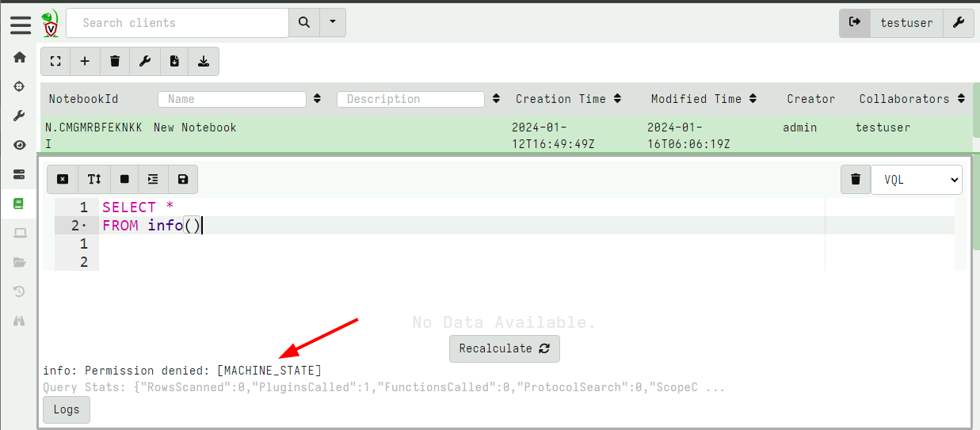Stop the cell calculation square icon
This screenshot has height=430, width=980.
click(x=124, y=179)
